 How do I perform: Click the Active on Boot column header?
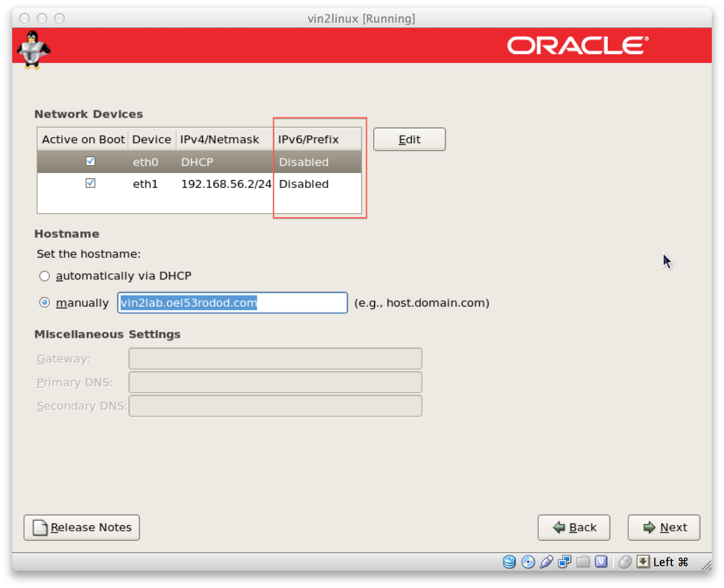coord(83,139)
